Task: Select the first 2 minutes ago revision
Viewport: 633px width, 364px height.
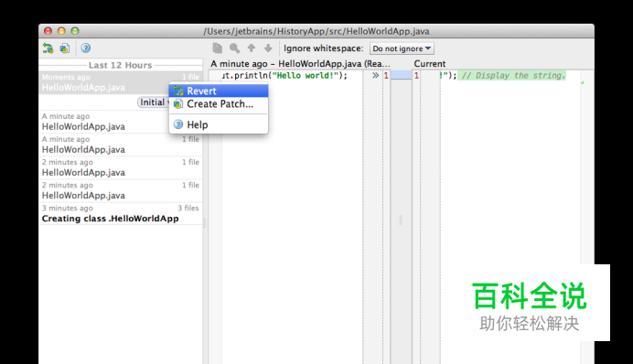Action: point(121,167)
